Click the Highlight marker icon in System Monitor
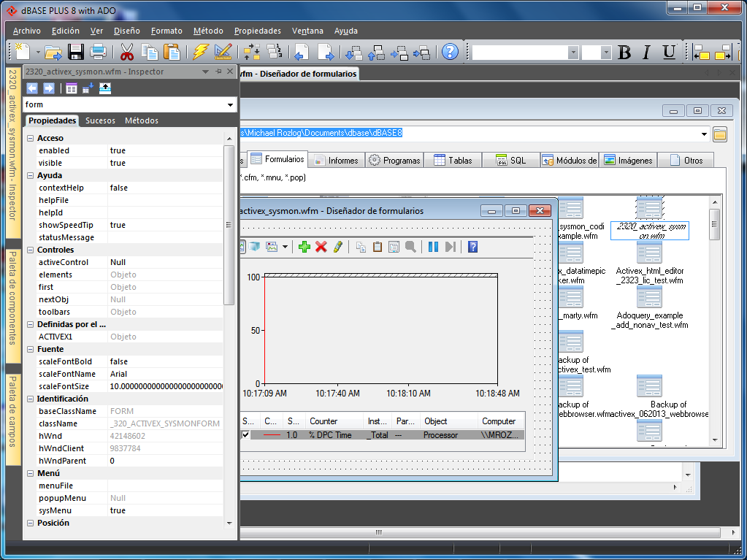 coord(338,247)
